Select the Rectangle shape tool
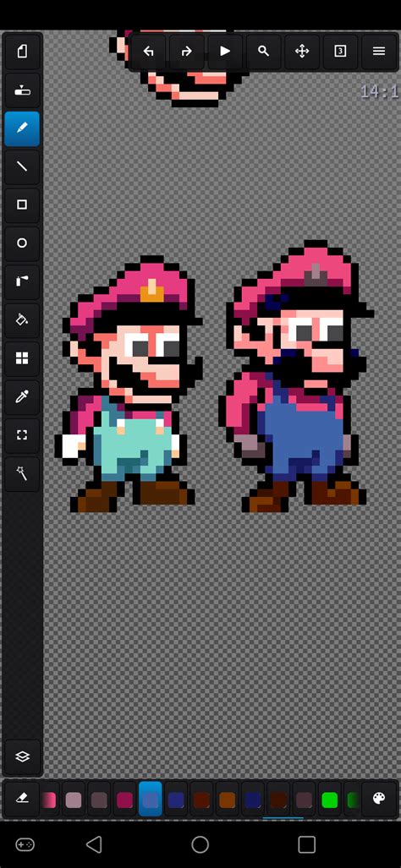 22,205
